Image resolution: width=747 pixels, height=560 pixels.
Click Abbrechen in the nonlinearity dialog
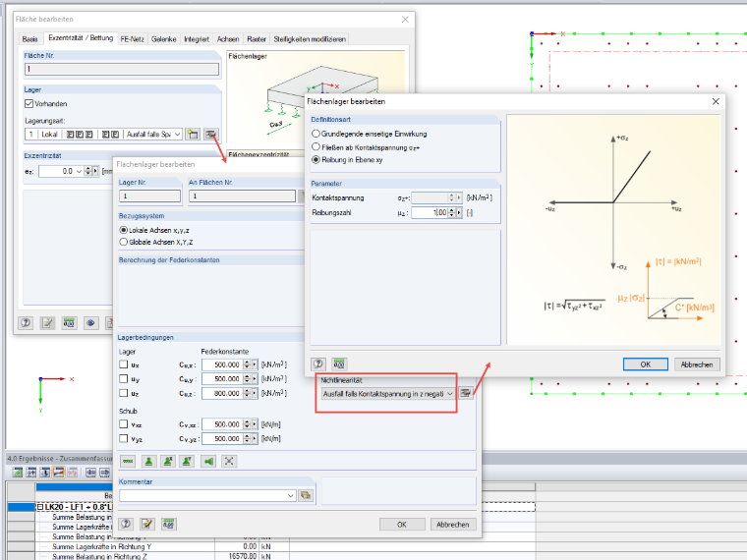[697, 364]
